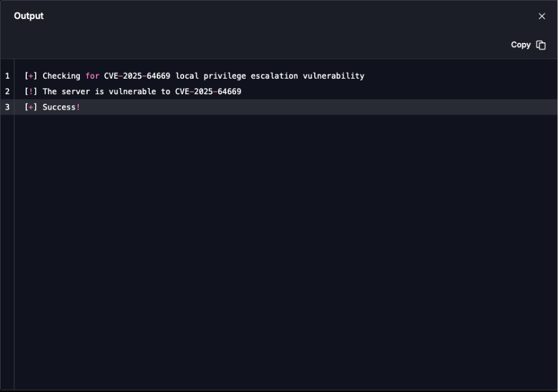558x392 pixels.
Task: Click the [+] marker on the Success line
Action: [31, 107]
